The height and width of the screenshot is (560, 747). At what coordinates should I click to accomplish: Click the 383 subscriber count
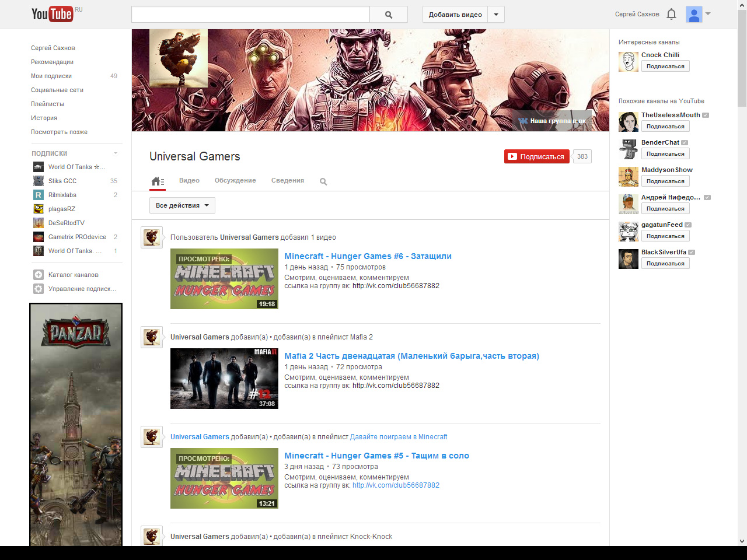[x=582, y=156]
